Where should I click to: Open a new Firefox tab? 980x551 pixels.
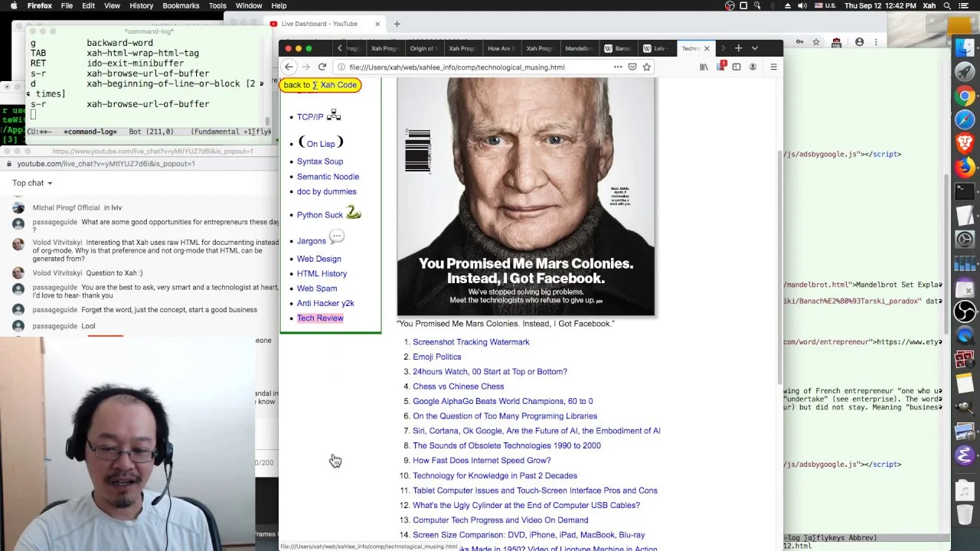click(x=738, y=48)
